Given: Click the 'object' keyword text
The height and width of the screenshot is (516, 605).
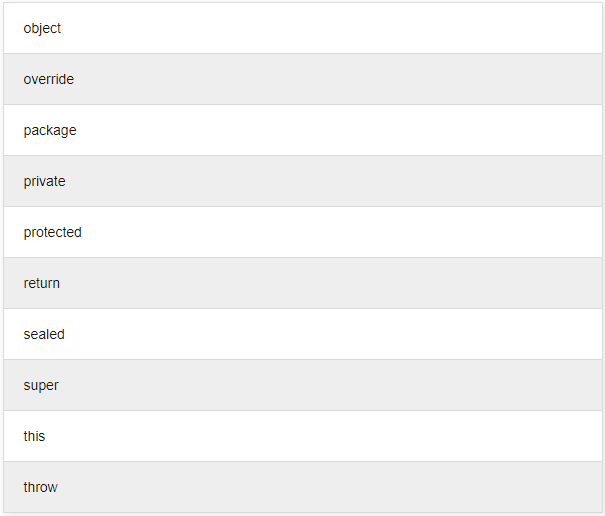Looking at the screenshot, I should tap(42, 28).
